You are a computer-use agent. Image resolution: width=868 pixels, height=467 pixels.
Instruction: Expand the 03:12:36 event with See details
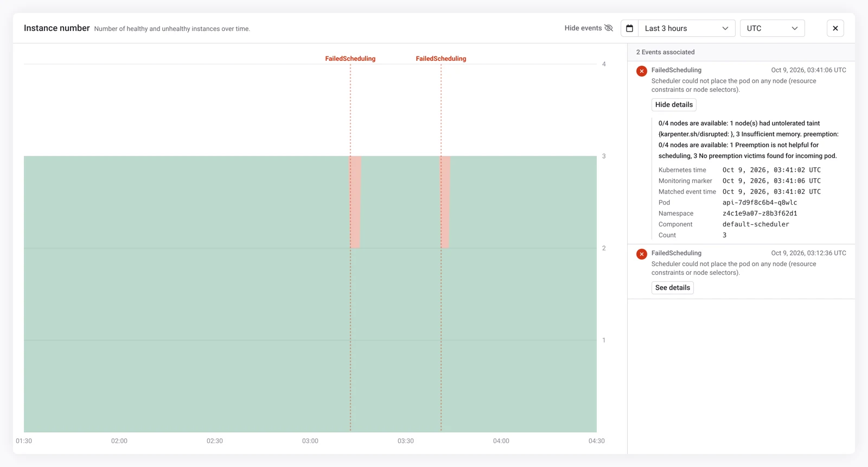[673, 288]
